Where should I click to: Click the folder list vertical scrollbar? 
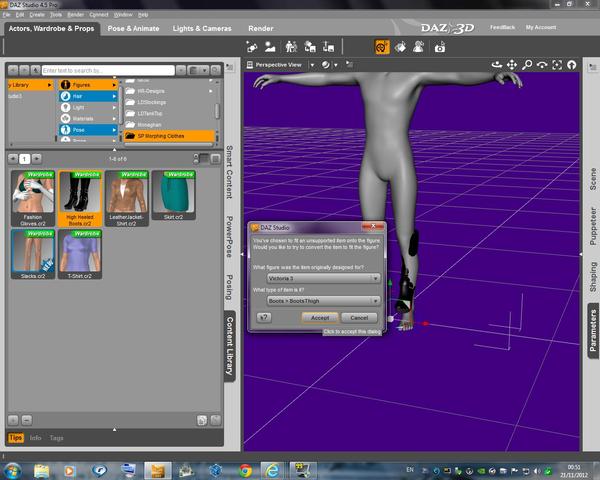click(217, 111)
